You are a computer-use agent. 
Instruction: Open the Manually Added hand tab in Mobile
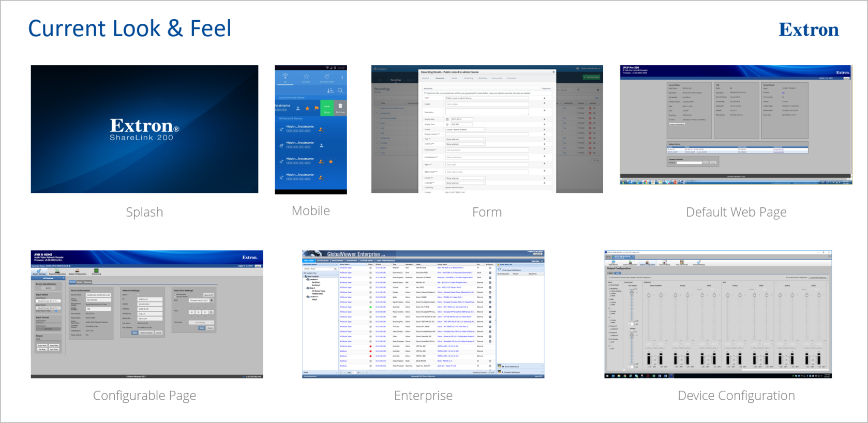coord(327,78)
